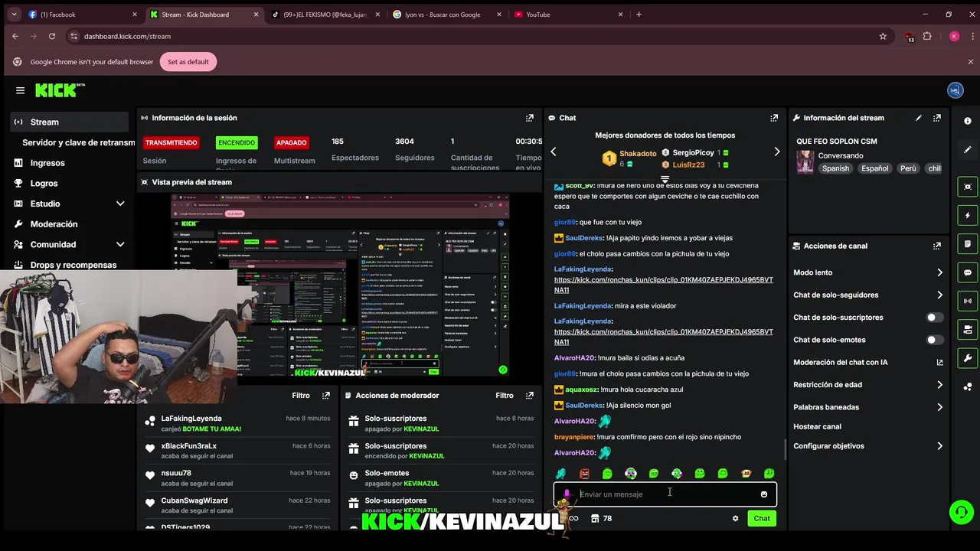This screenshot has width=980, height=551.
Task: Toggle the lightning bolt widget icon
Action: click(968, 216)
